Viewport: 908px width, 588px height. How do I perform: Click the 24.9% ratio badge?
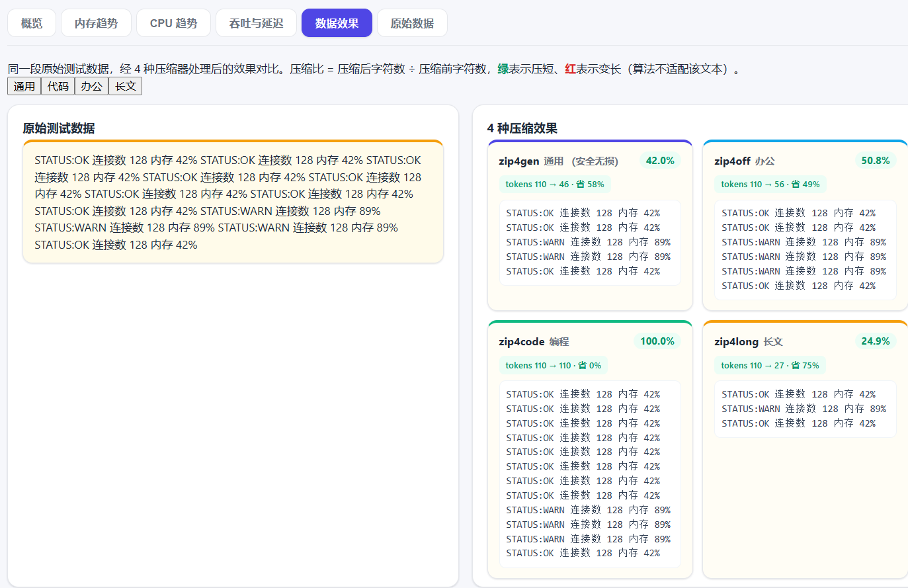[x=876, y=341]
